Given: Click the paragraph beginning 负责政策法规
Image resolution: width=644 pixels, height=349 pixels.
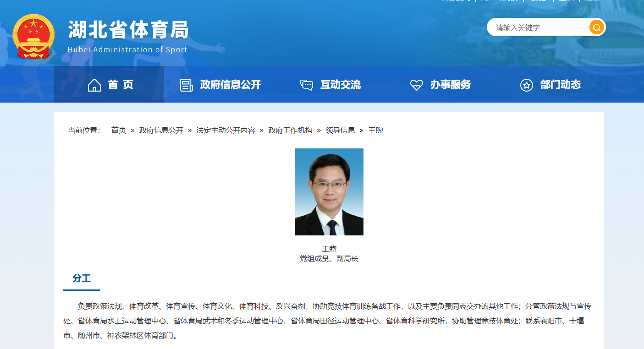Looking at the screenshot, I should pyautogui.click(x=327, y=321).
